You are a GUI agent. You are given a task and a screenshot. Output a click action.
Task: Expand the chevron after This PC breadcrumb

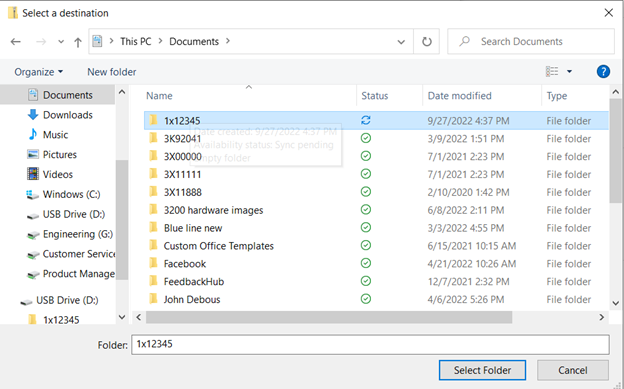[x=160, y=41]
